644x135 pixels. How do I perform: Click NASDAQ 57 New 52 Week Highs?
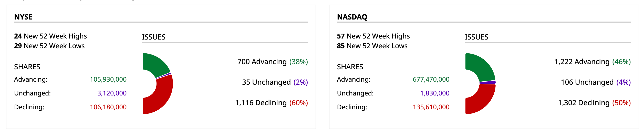point(373,36)
